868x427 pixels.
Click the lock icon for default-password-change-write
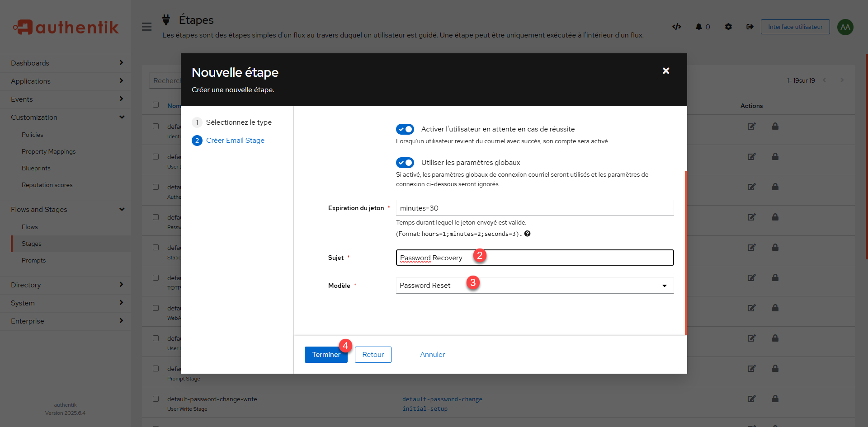coord(775,399)
